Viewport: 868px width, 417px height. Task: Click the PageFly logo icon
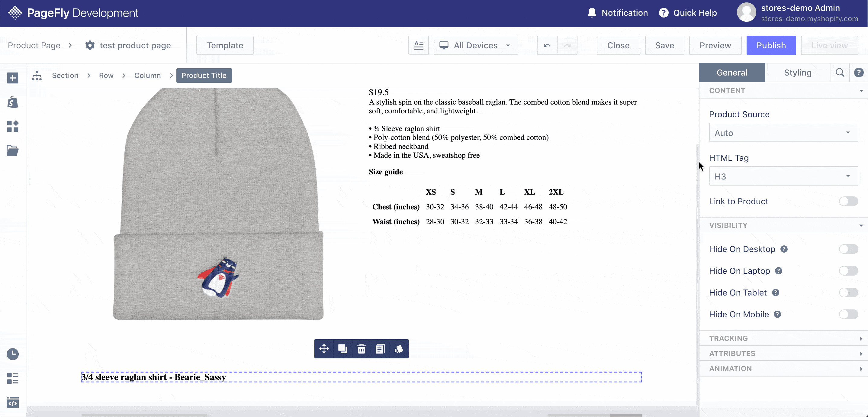click(x=15, y=13)
